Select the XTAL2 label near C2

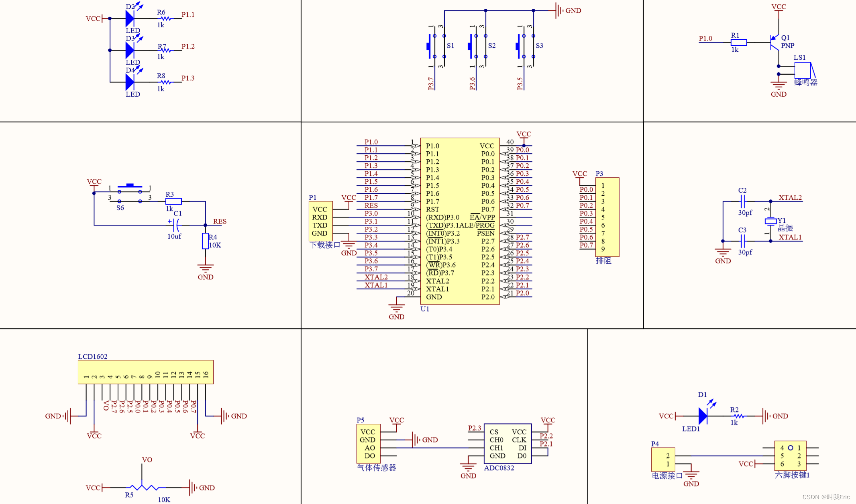(790, 197)
